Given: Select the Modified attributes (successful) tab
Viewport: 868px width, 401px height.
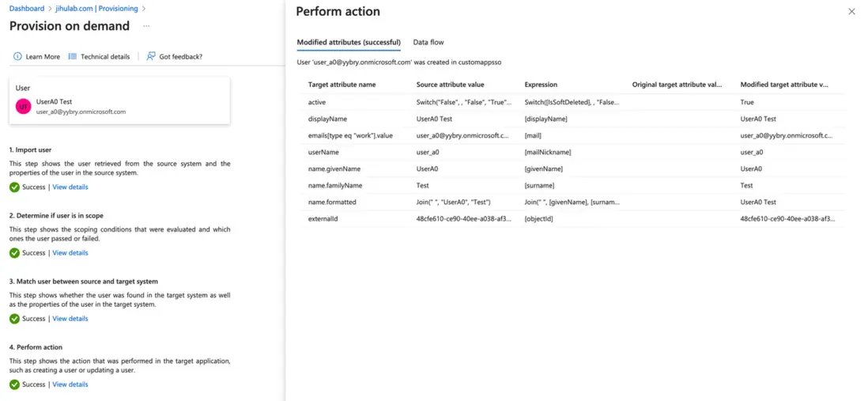Looking at the screenshot, I should (x=349, y=42).
